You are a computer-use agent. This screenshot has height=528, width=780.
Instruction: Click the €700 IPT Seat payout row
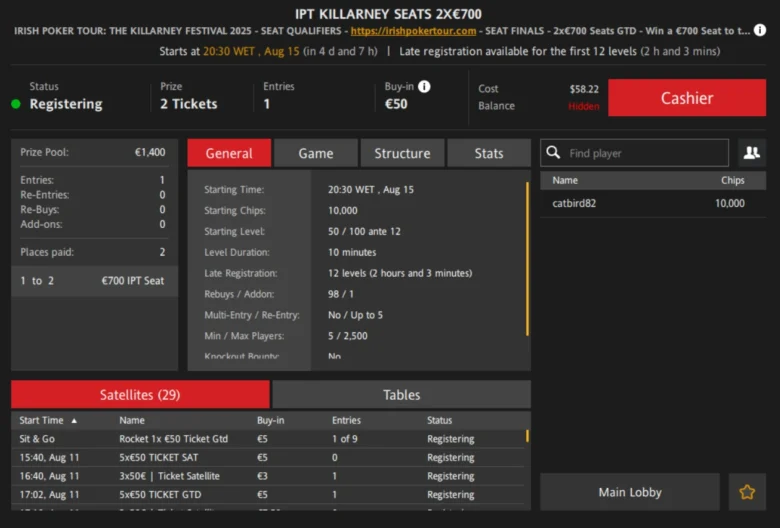[x=95, y=281]
